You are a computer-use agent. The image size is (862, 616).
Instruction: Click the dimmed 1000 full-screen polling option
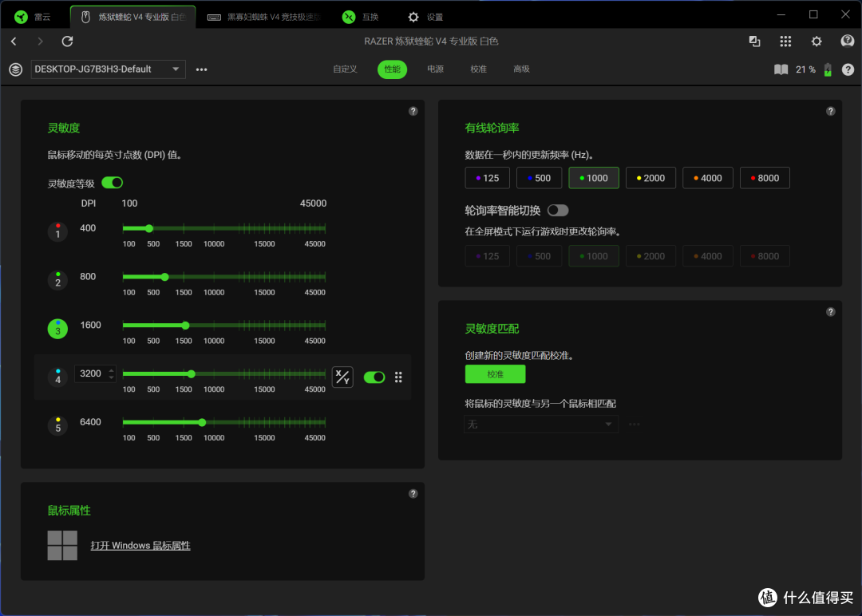pos(594,256)
